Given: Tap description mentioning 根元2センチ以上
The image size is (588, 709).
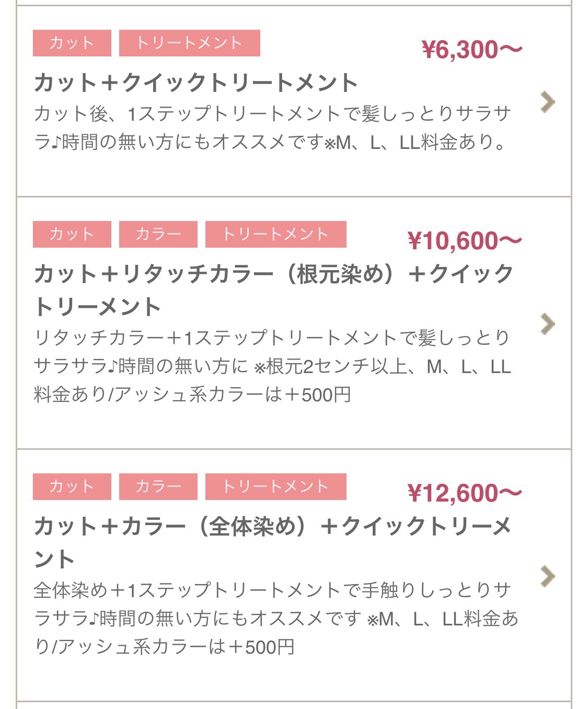Looking at the screenshot, I should point(272,366).
